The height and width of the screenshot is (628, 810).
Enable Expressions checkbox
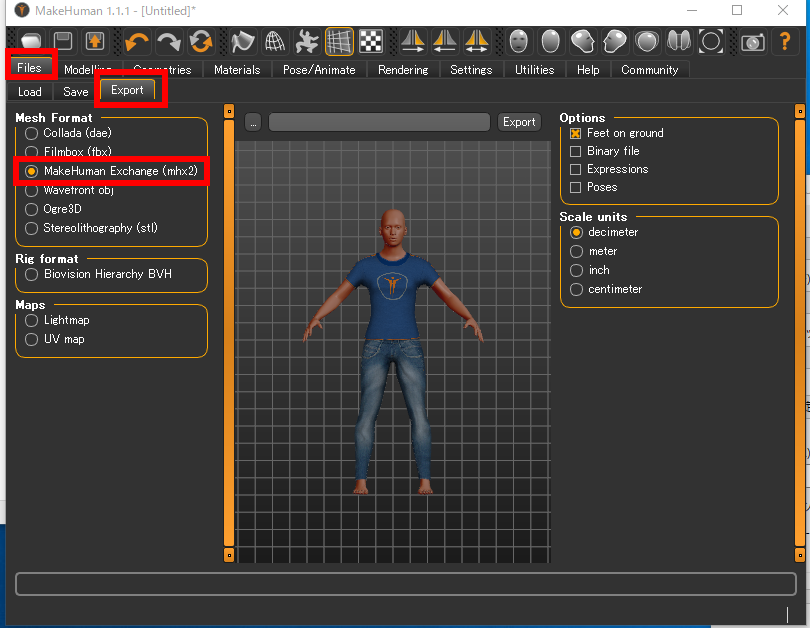[x=609, y=169]
